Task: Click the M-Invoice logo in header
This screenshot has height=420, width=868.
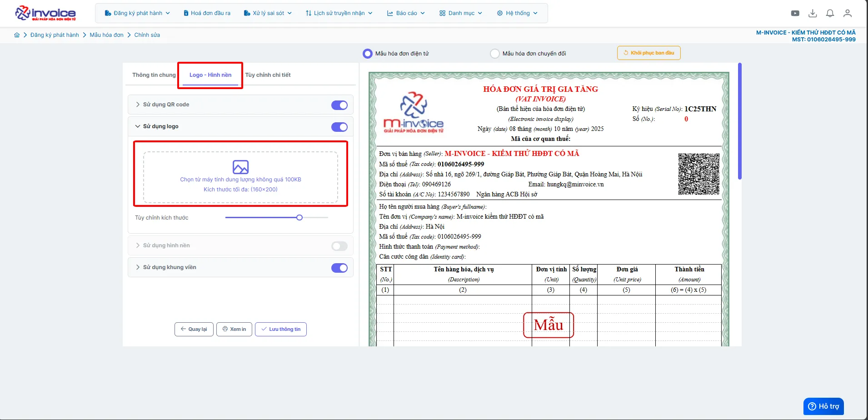Action: 45,13
